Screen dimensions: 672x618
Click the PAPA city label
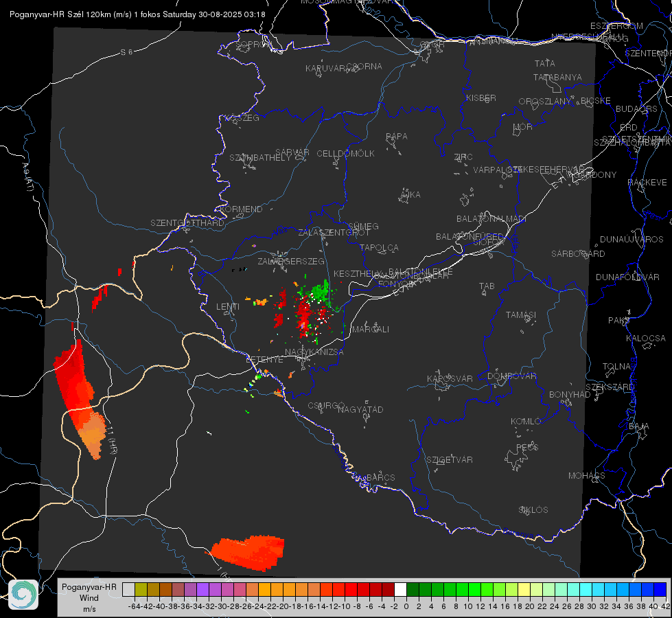(397, 137)
